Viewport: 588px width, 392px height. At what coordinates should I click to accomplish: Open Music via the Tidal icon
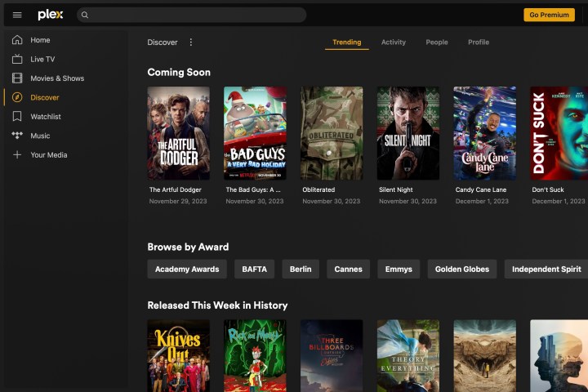tap(17, 136)
